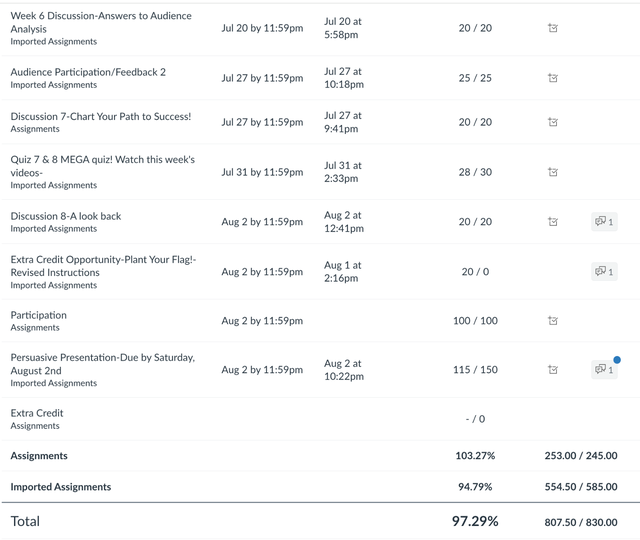Viewport: 640px width, 540px height.
Task: Open score details icon for Discussion 8
Action: point(553,222)
